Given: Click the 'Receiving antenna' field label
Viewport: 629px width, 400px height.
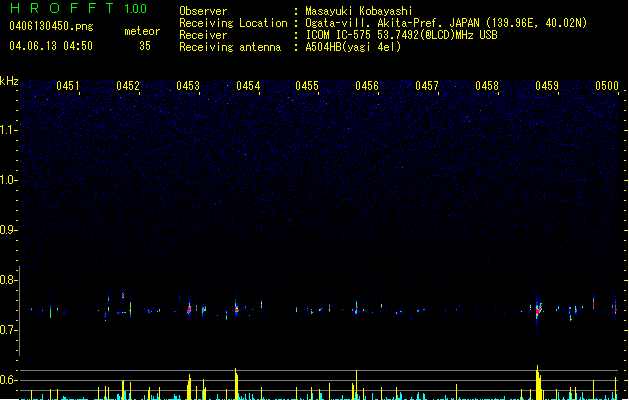Looking at the screenshot, I should pos(230,47).
